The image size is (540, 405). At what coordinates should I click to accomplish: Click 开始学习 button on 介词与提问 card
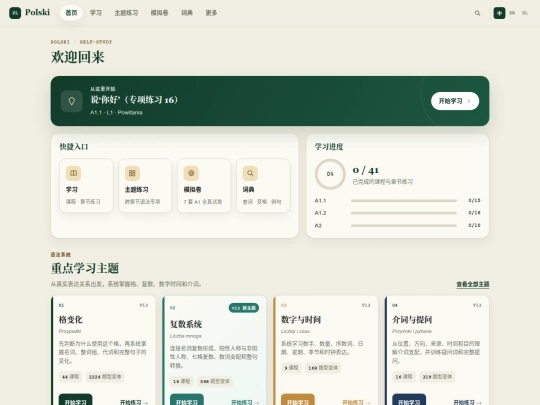pos(409,400)
